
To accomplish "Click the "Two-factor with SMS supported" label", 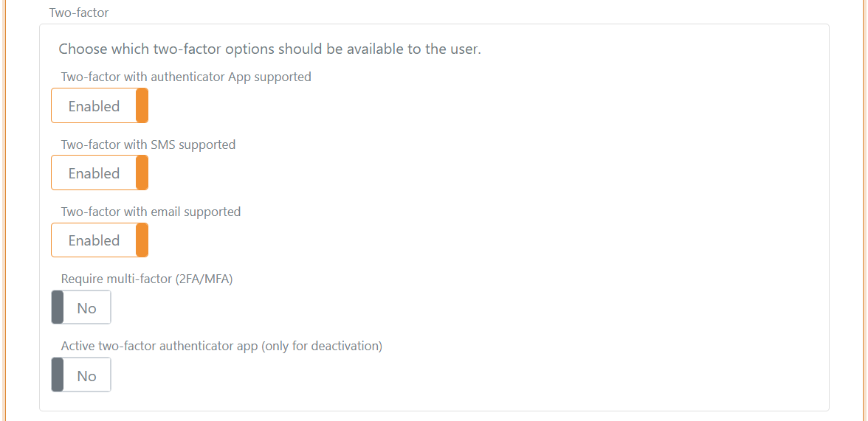I will pos(148,145).
